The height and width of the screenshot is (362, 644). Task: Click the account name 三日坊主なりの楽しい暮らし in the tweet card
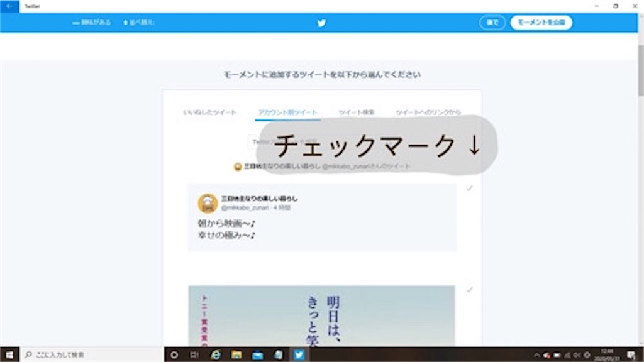(260, 199)
